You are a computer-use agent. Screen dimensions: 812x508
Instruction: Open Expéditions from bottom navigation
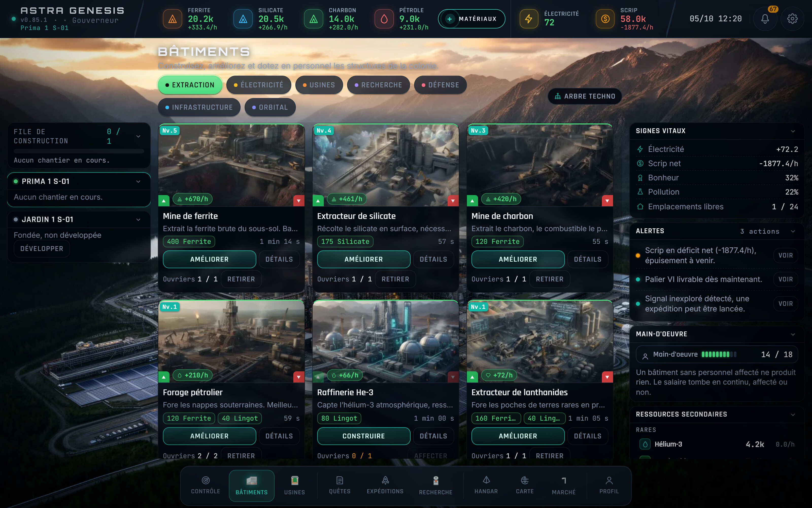[385, 485]
